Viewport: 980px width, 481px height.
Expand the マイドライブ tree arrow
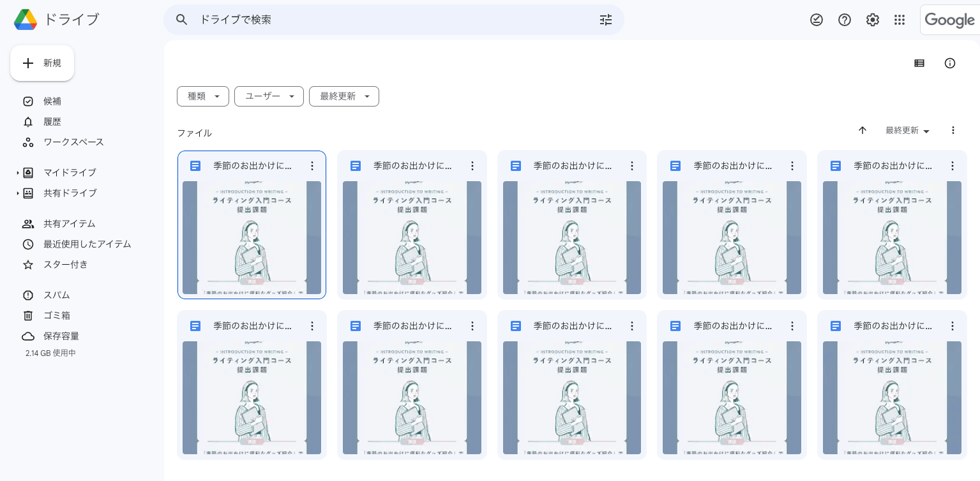click(x=18, y=173)
